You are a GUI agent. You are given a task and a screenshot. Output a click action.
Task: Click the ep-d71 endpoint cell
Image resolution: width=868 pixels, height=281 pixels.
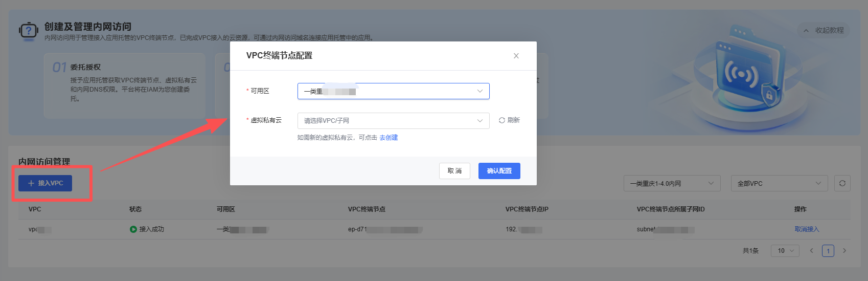click(x=384, y=229)
